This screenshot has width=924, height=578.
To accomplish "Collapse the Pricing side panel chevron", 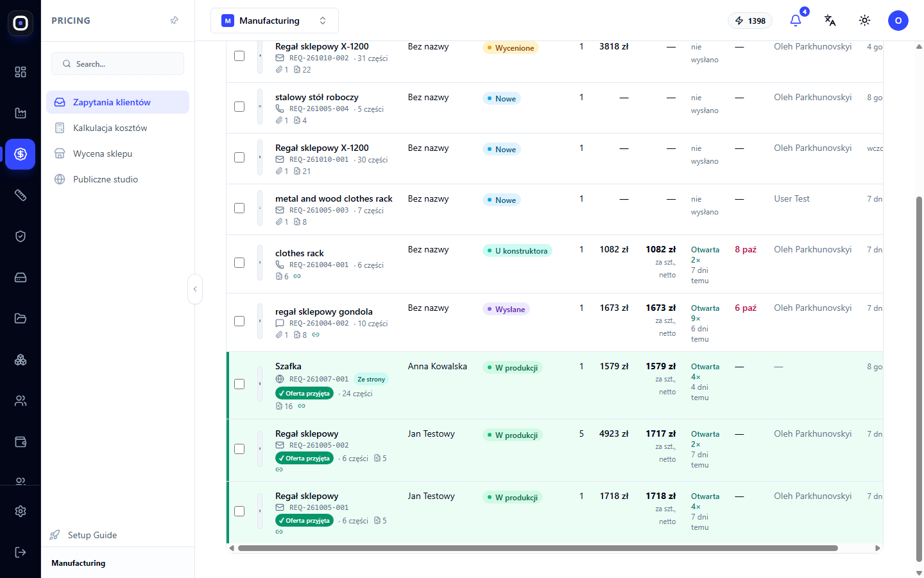I will (x=195, y=289).
